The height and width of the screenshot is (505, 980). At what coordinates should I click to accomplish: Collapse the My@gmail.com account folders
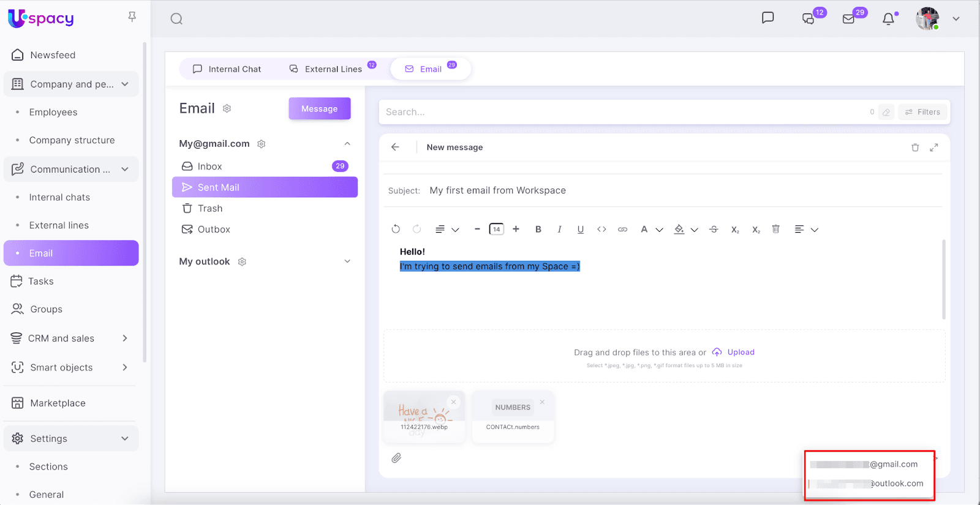(347, 144)
